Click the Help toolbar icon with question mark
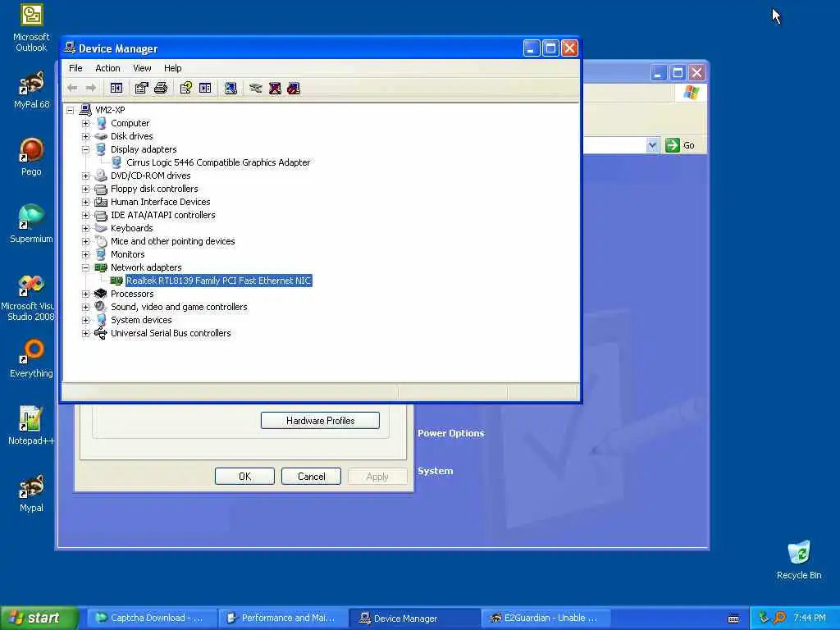Image resolution: width=840 pixels, height=630 pixels. [x=186, y=89]
